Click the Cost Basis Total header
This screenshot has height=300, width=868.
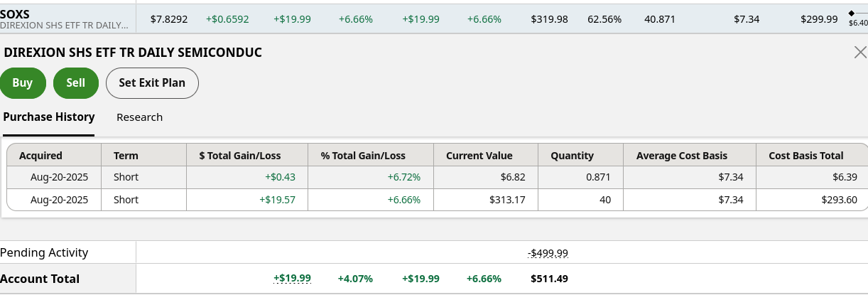click(806, 156)
